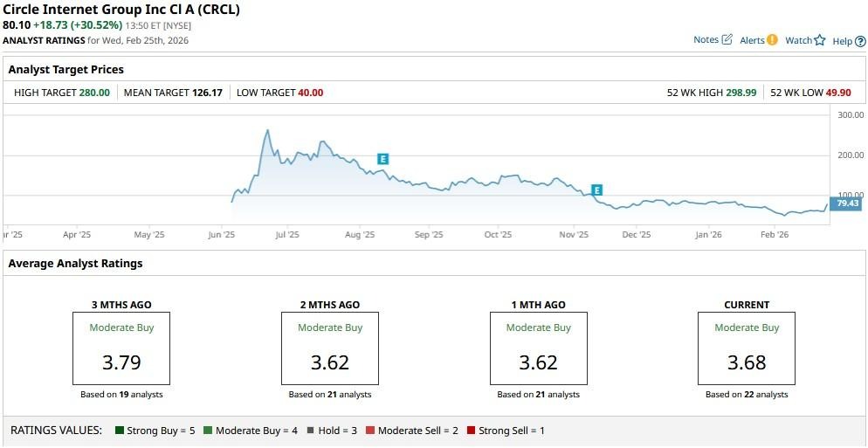Click the August earnings E marker
Viewport: 868px width, 448px height.
[382, 159]
